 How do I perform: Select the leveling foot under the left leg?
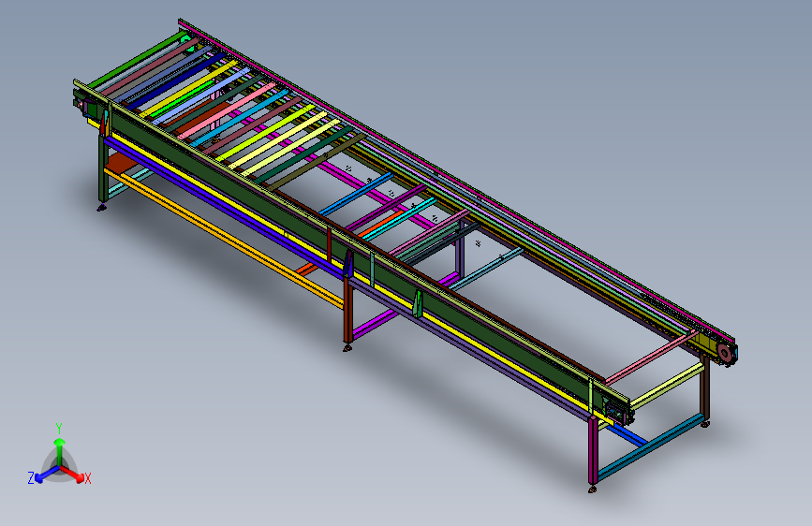pos(101,208)
